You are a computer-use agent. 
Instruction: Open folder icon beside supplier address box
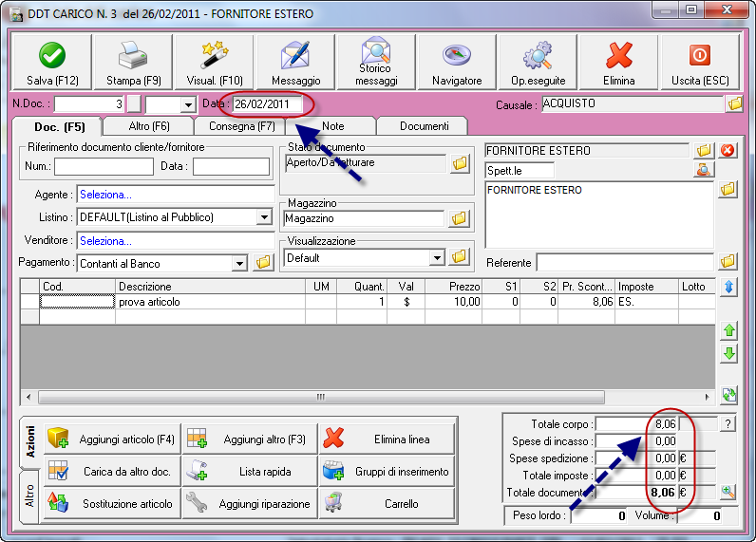click(728, 189)
